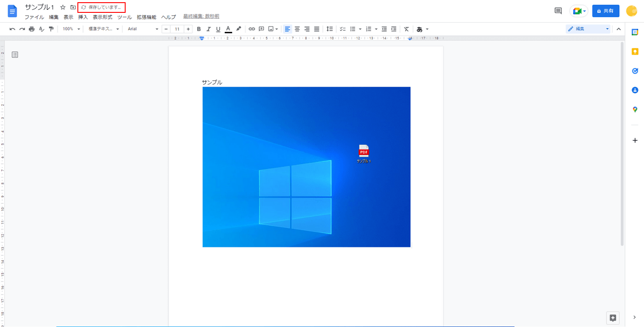This screenshot has height=327, width=644.
Task: Toggle italic formatting
Action: pyautogui.click(x=208, y=29)
